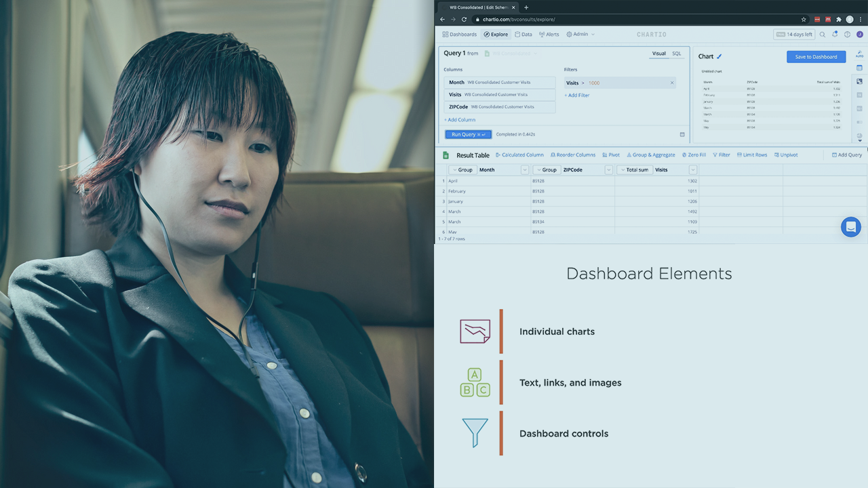Click the search magnifier in Chartio header
868x488 pixels.
[823, 35]
